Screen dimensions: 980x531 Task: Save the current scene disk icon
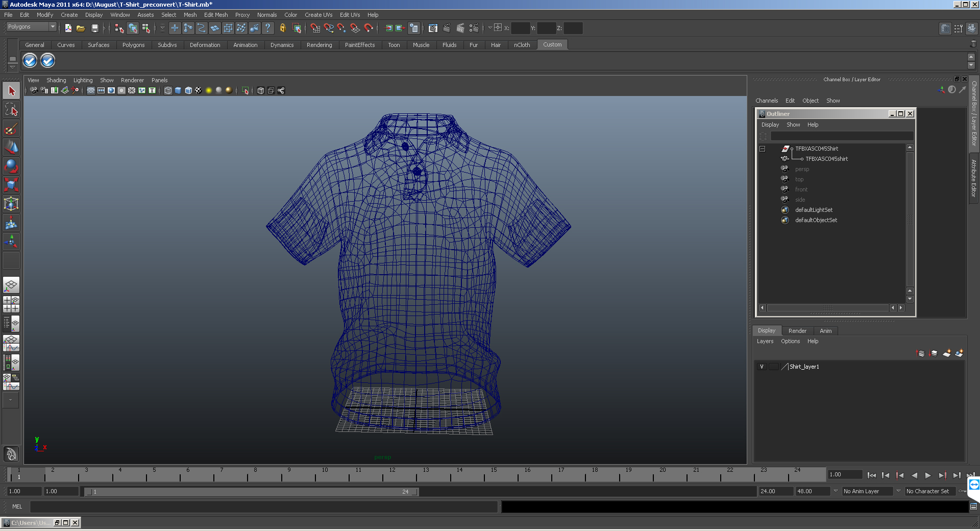click(94, 28)
